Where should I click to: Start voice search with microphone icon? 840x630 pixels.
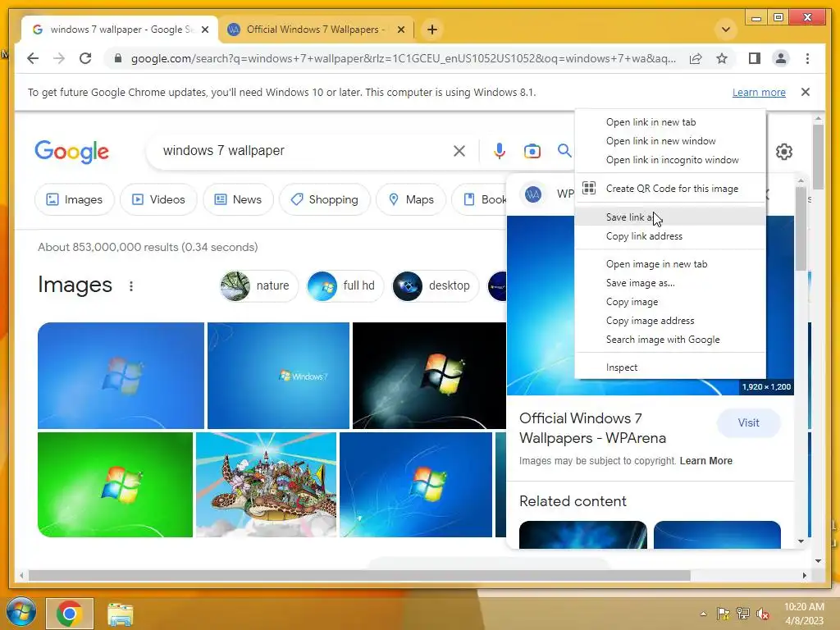click(500, 151)
